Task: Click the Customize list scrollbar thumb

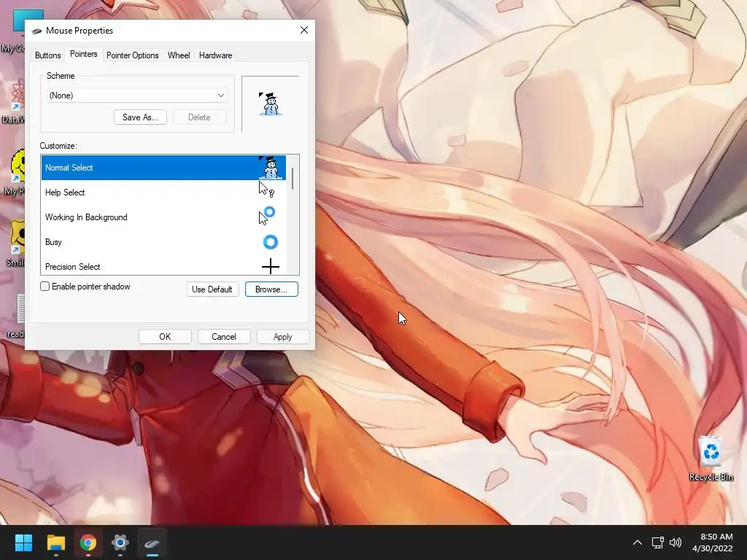Action: (292, 178)
